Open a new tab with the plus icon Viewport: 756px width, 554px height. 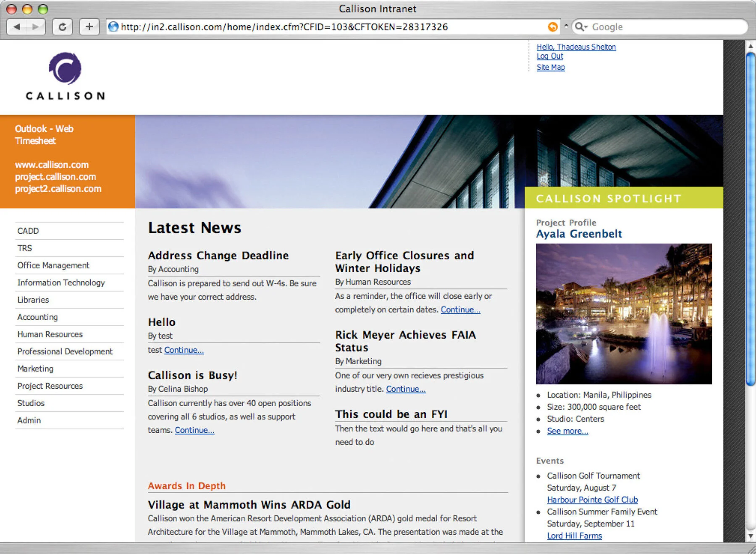[89, 26]
